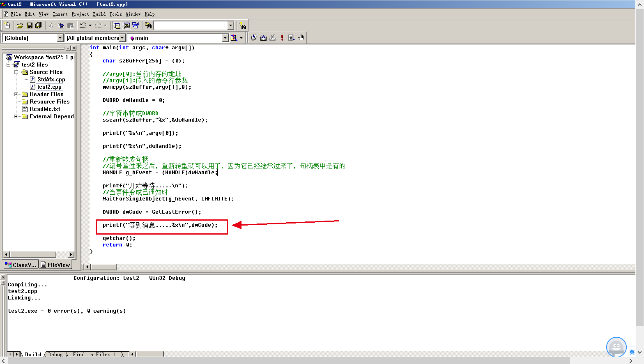Open the Edit menu
The height and width of the screenshot is (364, 644).
pos(30,14)
